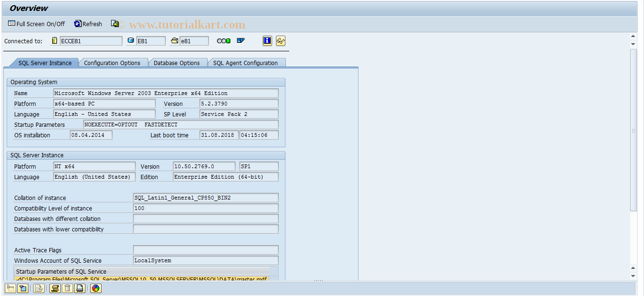
Task: Click the trash delete icon in bottom toolbar
Action: point(67,288)
